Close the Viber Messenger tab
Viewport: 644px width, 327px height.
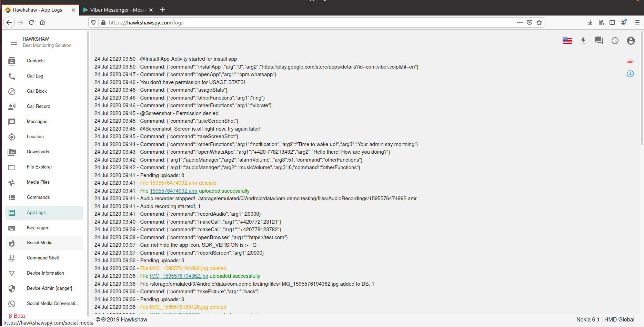151,10
